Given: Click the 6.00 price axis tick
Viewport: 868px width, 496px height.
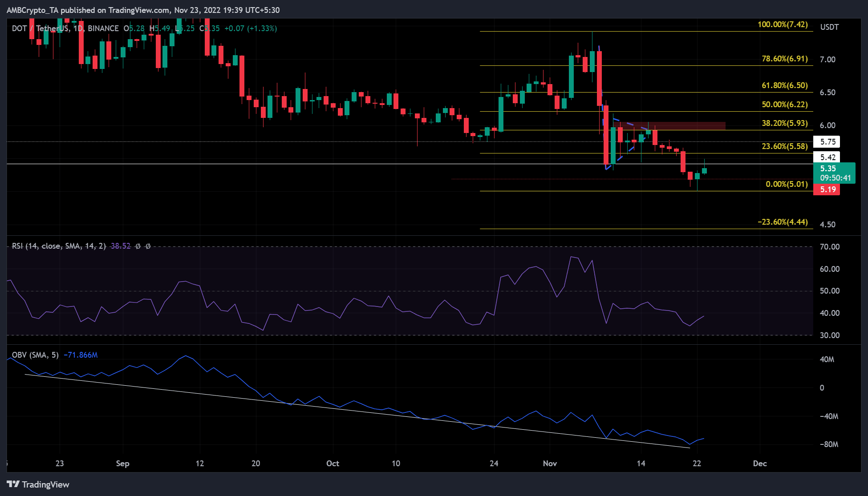Looking at the screenshot, I should click(x=827, y=125).
